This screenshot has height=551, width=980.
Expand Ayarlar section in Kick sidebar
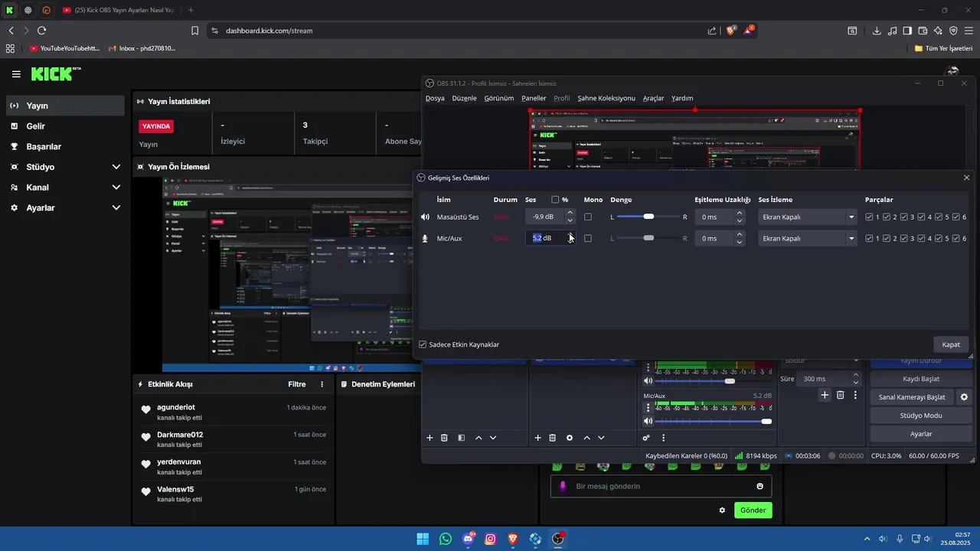click(116, 207)
